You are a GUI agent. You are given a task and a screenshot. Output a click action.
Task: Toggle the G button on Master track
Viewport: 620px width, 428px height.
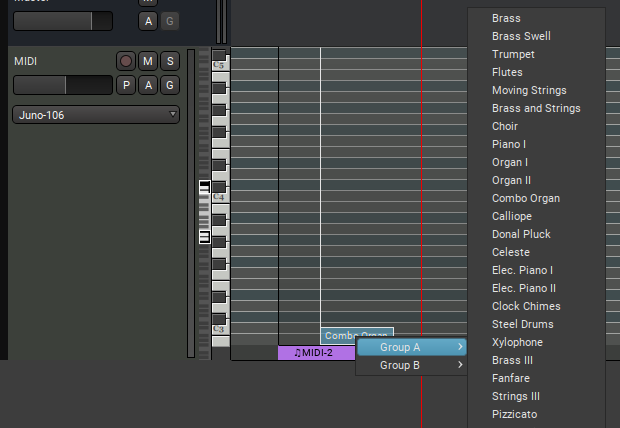pyautogui.click(x=170, y=21)
